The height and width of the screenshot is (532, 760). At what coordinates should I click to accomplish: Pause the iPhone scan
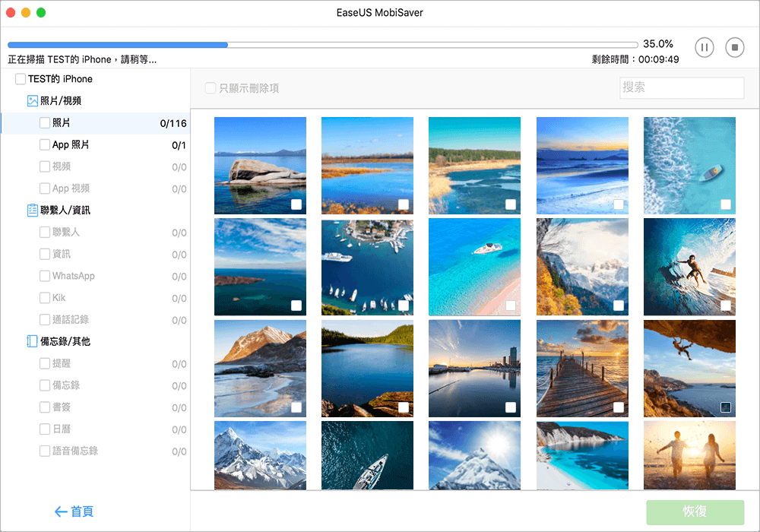click(705, 48)
